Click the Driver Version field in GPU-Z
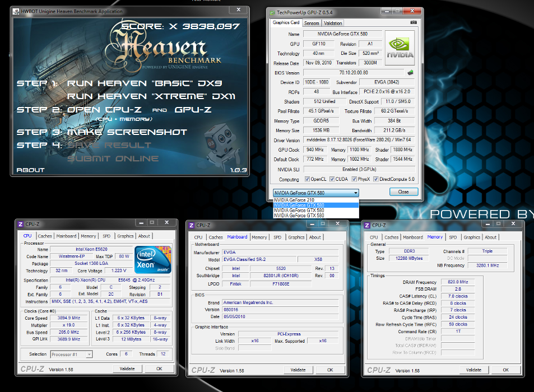The image size is (534, 392). 359,140
